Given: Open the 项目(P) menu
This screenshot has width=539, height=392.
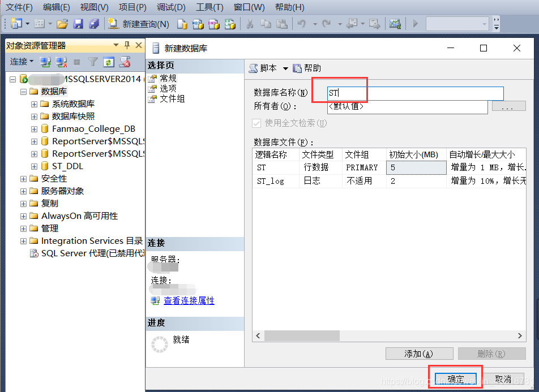Looking at the screenshot, I should click(132, 7).
